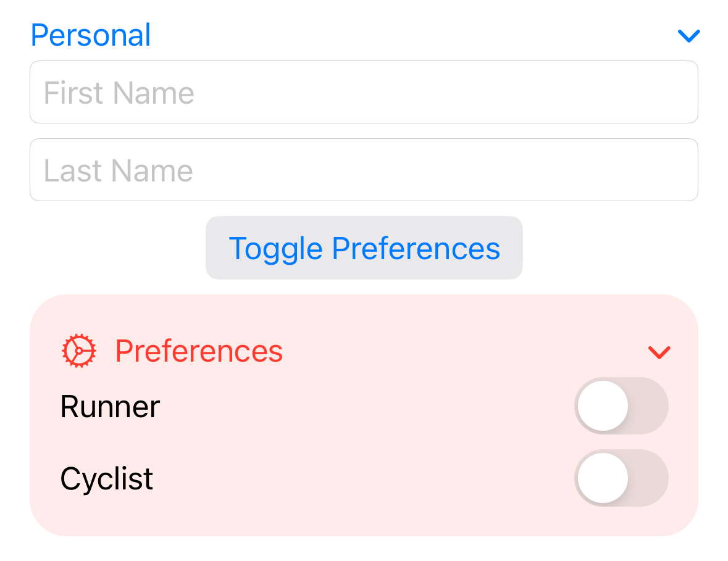The height and width of the screenshot is (561, 728).
Task: Collapse the Personal section with blue chevron
Action: click(688, 36)
